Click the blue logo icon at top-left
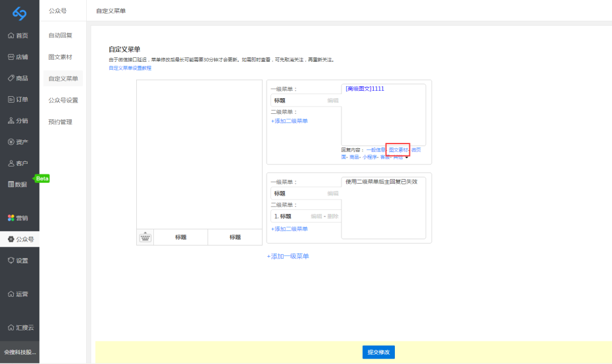 point(19,13)
